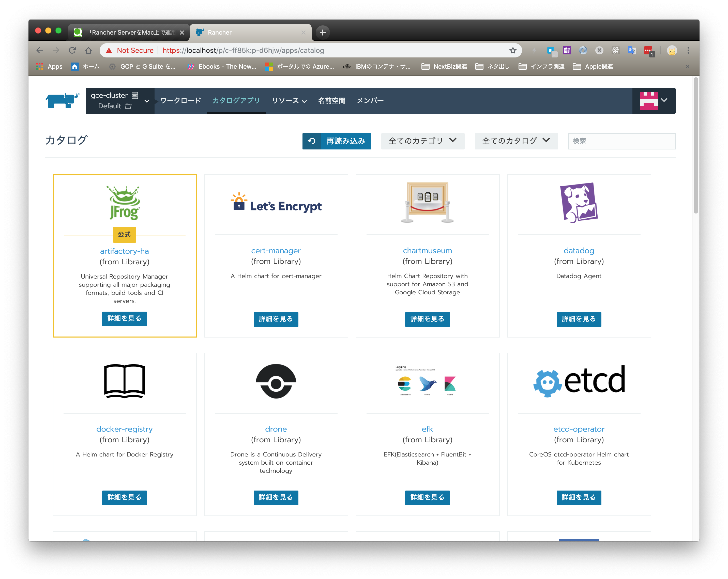Click the chartmuseum picture-frame icon
The image size is (728, 579).
click(427, 203)
